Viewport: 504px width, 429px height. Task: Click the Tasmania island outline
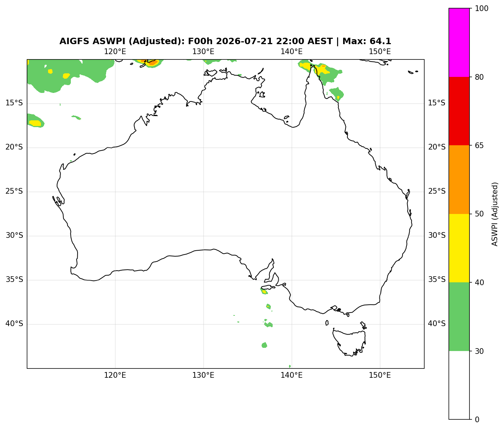(350, 342)
